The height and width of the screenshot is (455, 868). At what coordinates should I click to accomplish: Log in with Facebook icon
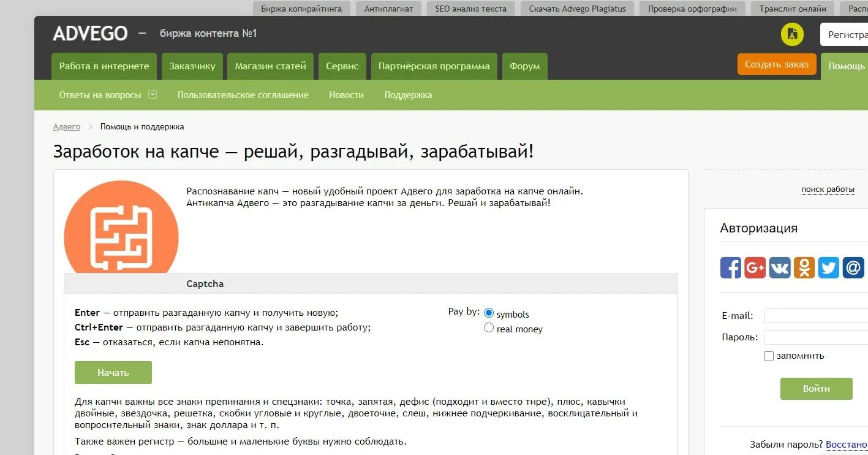[731, 267]
